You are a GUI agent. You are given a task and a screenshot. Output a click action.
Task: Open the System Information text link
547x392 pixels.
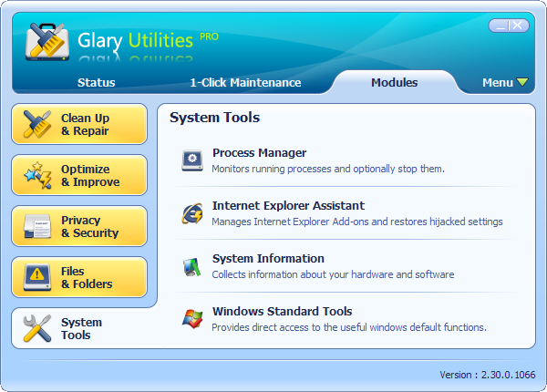coord(268,259)
